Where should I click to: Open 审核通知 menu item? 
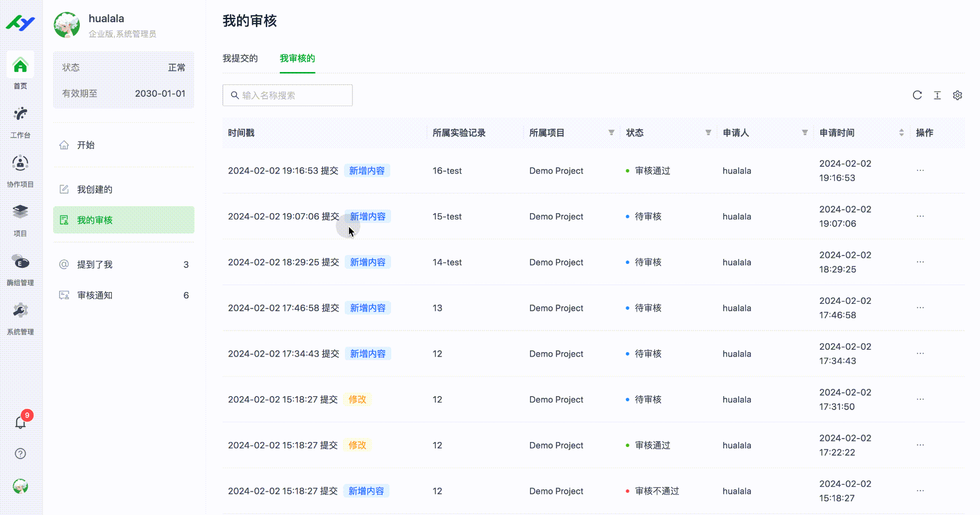[95, 295]
